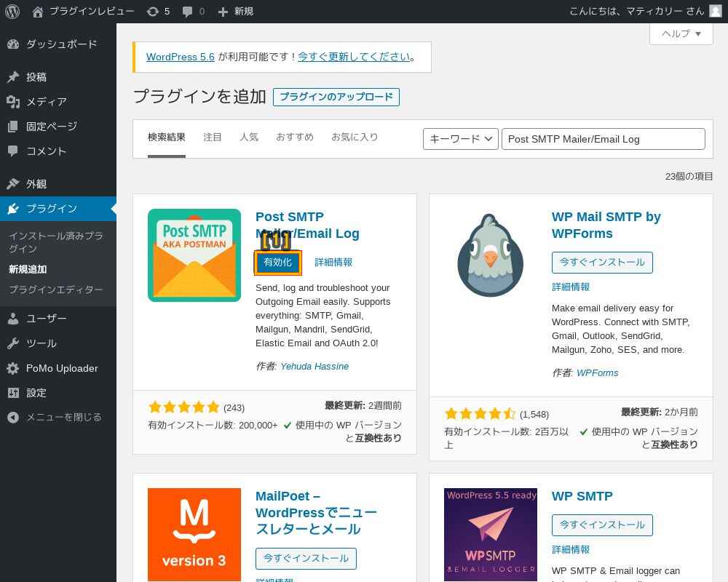
Task: Click the user avatar in admin bar
Action: pos(716,11)
